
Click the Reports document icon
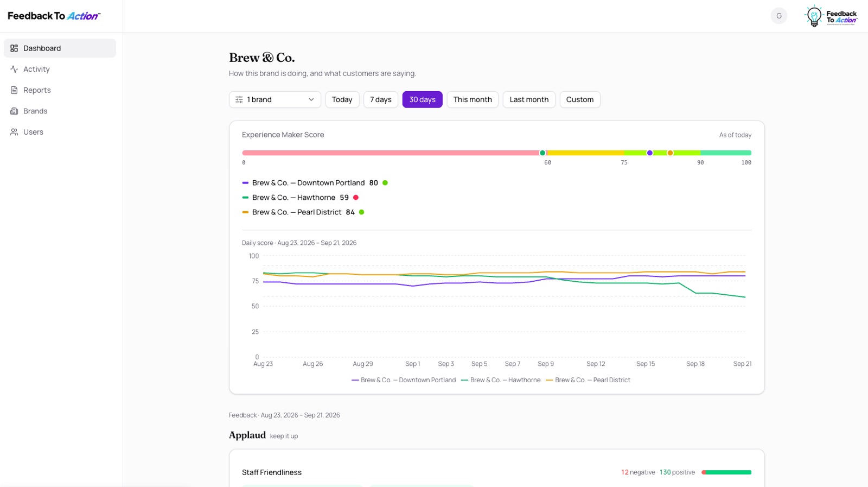[x=14, y=90]
